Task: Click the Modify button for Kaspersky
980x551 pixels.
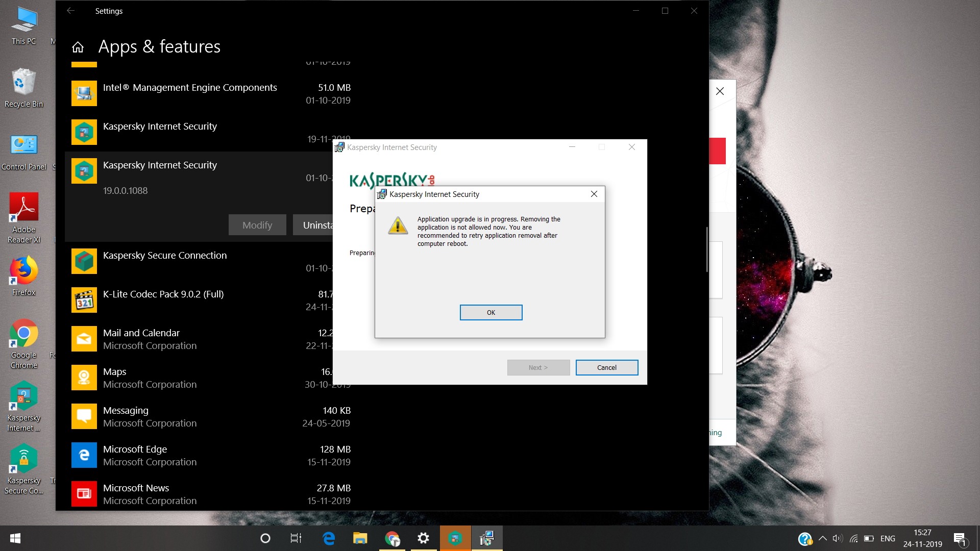Action: point(257,225)
